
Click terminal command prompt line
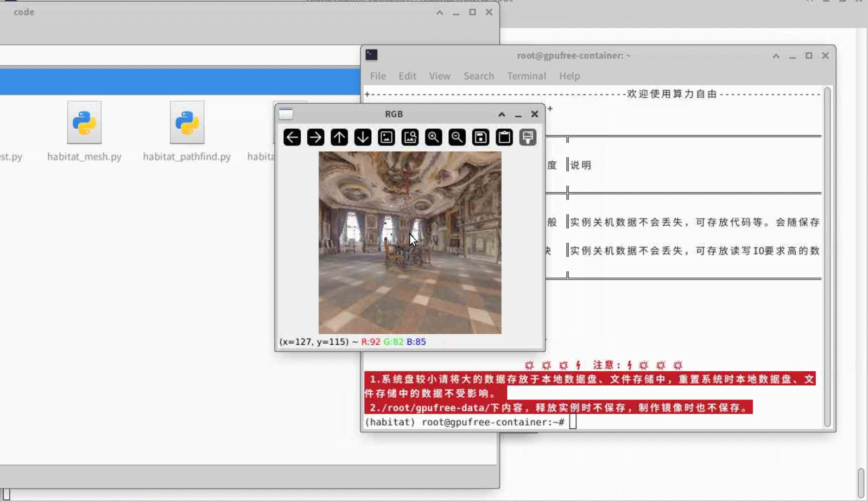tap(471, 422)
